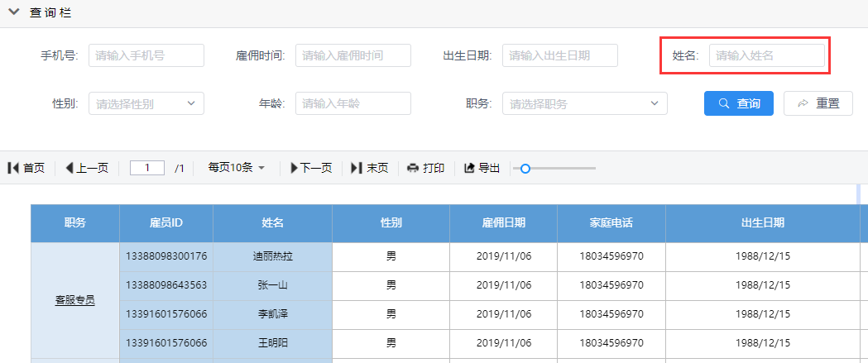Click the 出生日期 input field
The height and width of the screenshot is (363, 868).
tap(560, 55)
